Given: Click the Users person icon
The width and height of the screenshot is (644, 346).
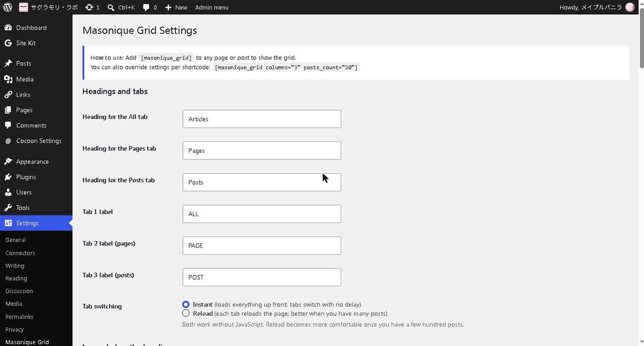Looking at the screenshot, I should (8, 192).
